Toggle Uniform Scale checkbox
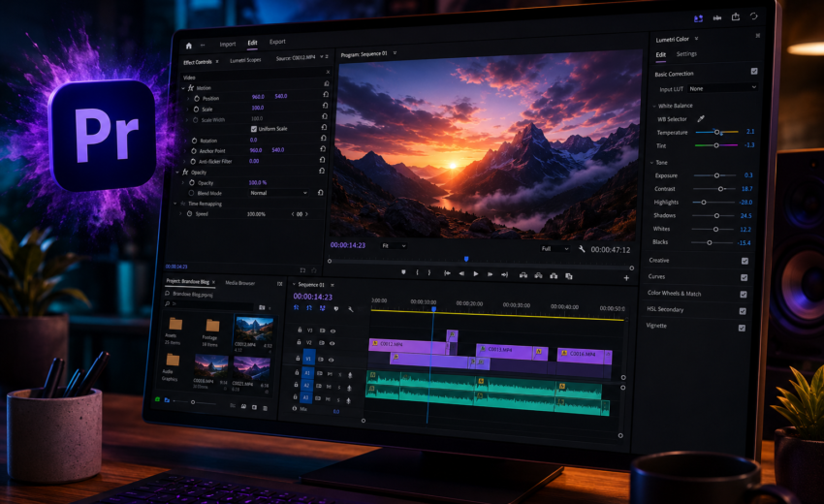The width and height of the screenshot is (824, 504). pos(254,129)
